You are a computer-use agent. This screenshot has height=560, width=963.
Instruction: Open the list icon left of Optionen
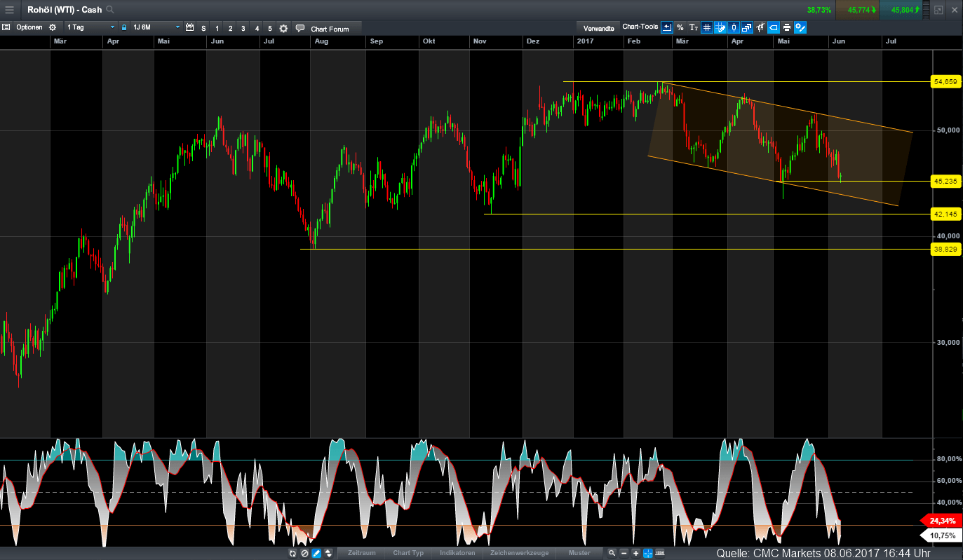coord(6,27)
